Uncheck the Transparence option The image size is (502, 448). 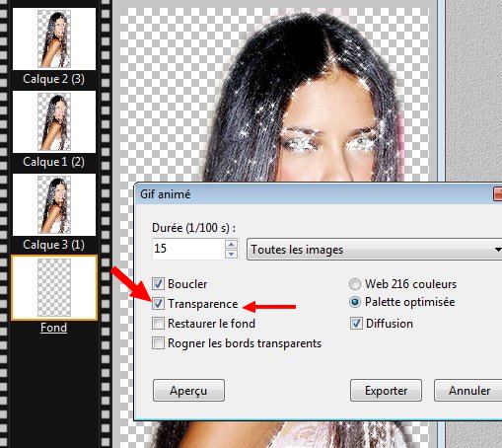click(x=158, y=303)
